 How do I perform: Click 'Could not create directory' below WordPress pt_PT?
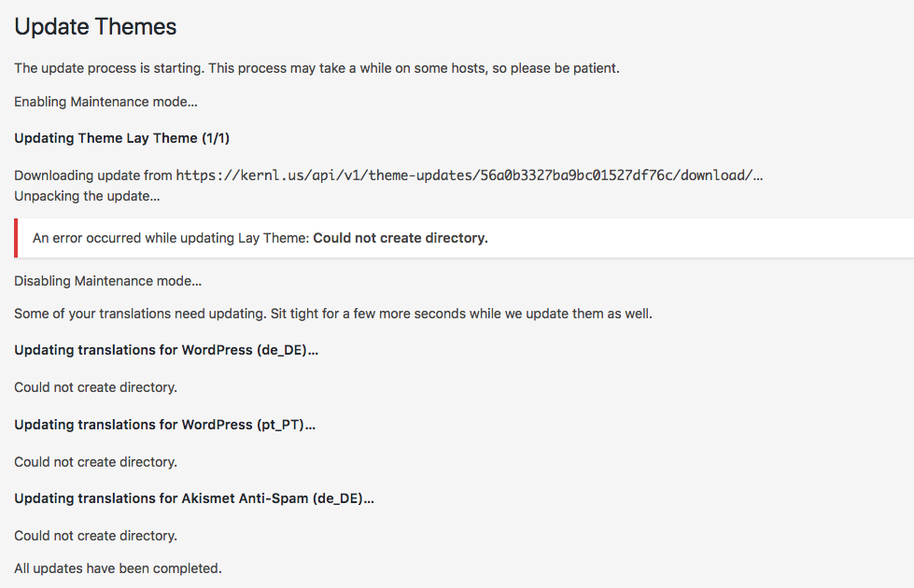pos(95,462)
